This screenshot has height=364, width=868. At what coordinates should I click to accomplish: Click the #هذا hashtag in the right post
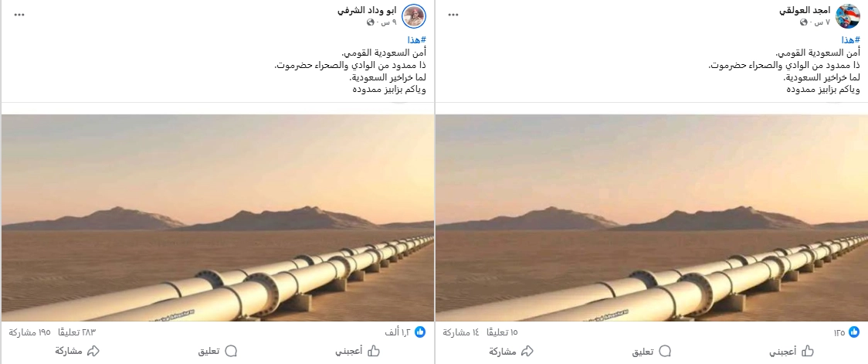pyautogui.click(x=851, y=40)
